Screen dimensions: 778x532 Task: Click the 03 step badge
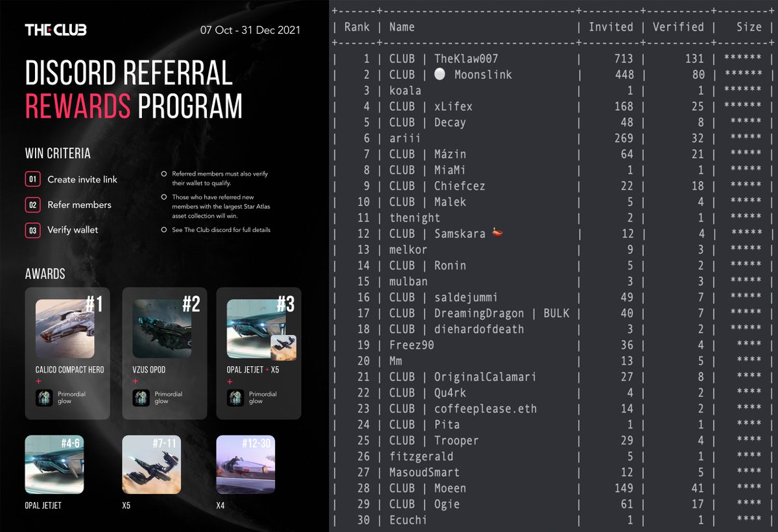pos(32,230)
